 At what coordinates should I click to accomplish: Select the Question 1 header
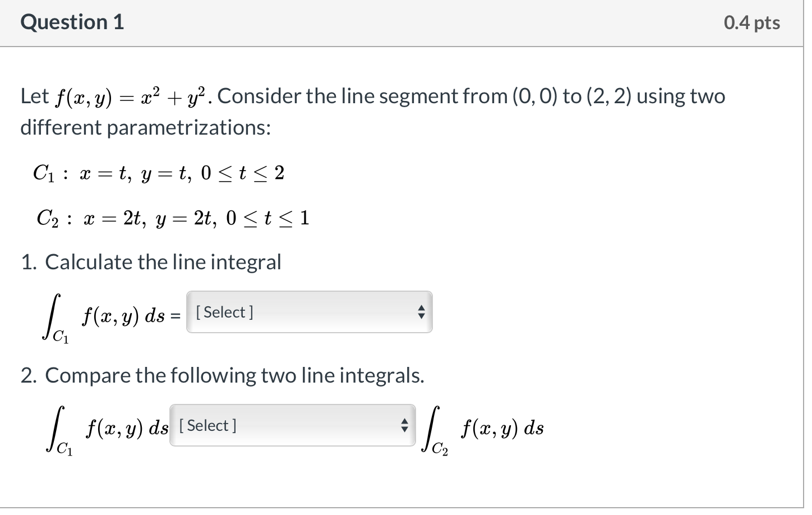click(x=71, y=22)
